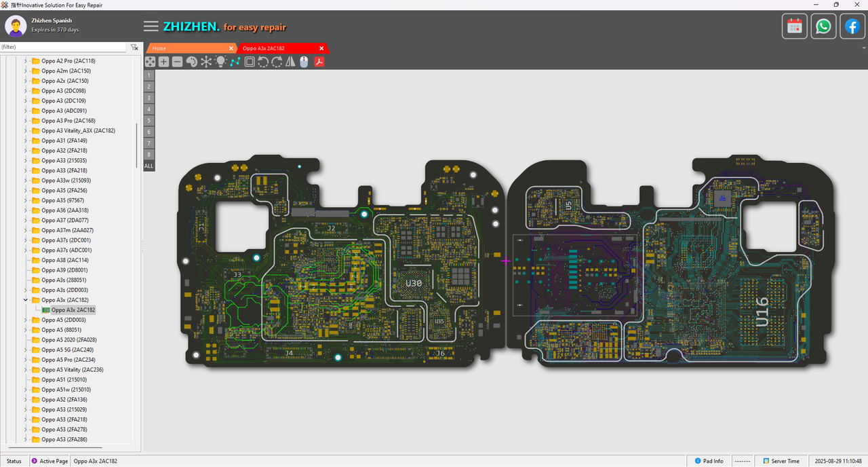This screenshot has height=467, width=868.
Task: Click the nested squares frame icon
Action: coord(250,62)
